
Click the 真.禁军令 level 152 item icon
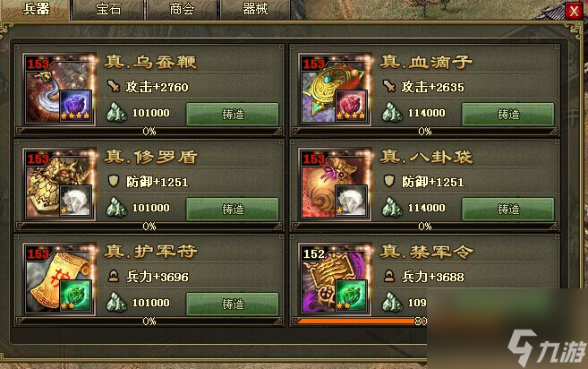click(x=335, y=279)
